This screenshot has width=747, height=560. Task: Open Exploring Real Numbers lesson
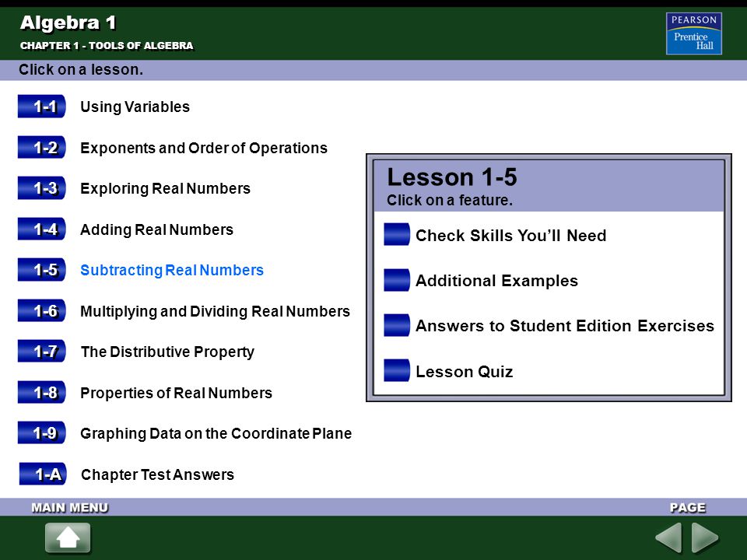tap(165, 188)
